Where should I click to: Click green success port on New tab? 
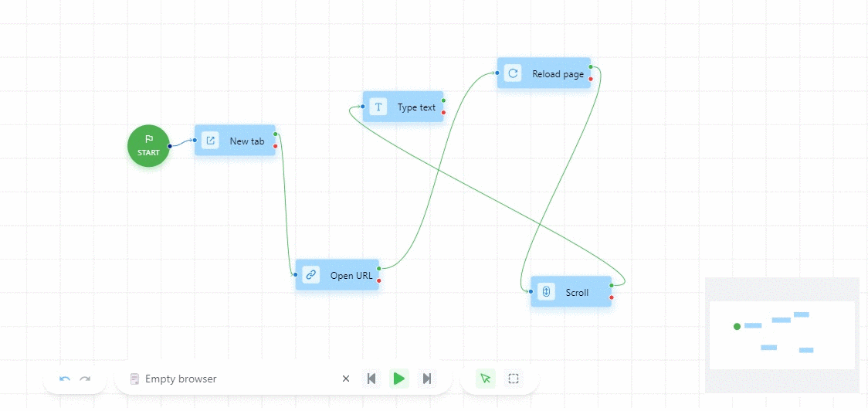click(276, 134)
